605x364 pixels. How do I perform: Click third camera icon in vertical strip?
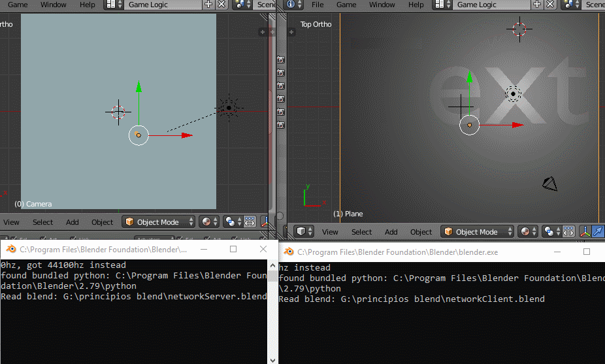[x=281, y=86]
